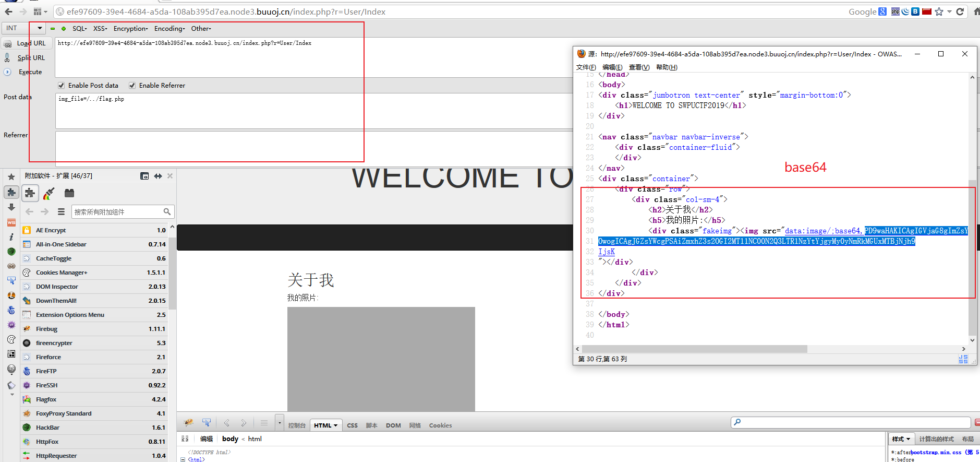Open the 查看(V) menu in source window
The height and width of the screenshot is (462, 980).
click(x=639, y=67)
